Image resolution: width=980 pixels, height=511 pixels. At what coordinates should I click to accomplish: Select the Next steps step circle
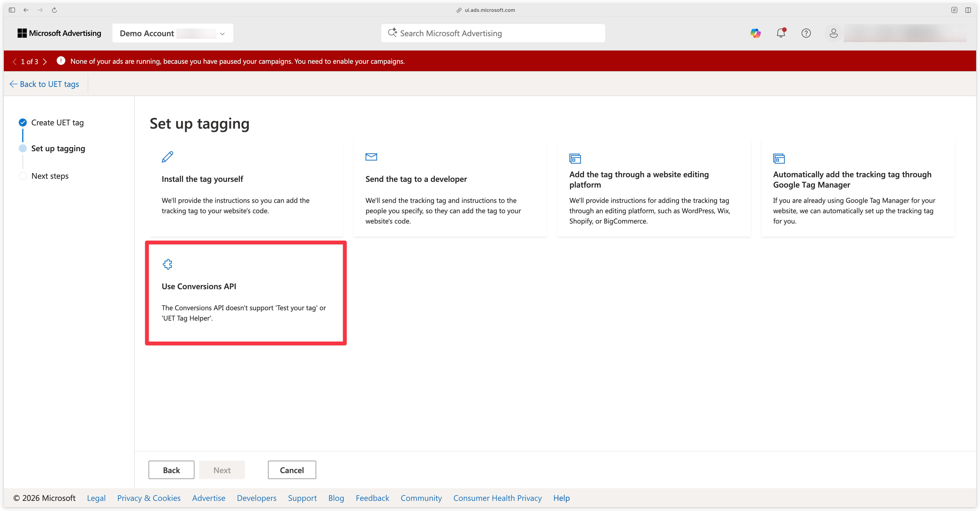(22, 176)
